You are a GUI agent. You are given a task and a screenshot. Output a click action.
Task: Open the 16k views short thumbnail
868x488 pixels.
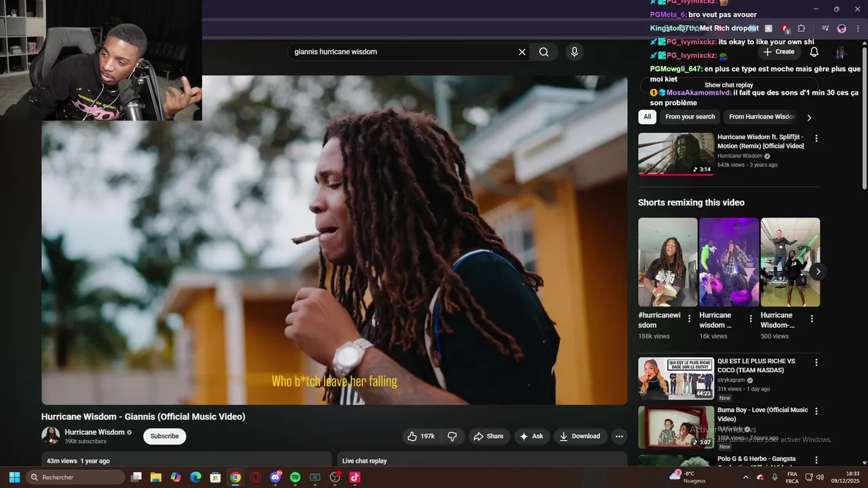coord(729,262)
